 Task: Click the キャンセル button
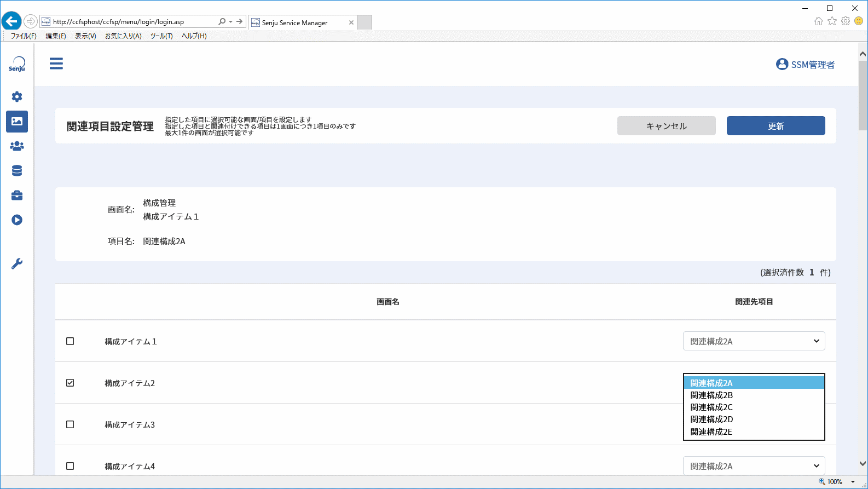pyautogui.click(x=667, y=126)
